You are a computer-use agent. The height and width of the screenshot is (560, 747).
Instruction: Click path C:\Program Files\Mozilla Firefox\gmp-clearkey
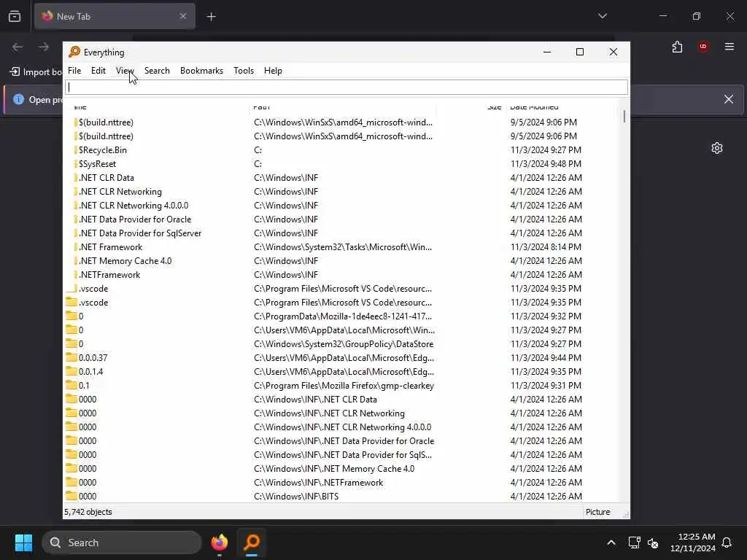(x=344, y=385)
